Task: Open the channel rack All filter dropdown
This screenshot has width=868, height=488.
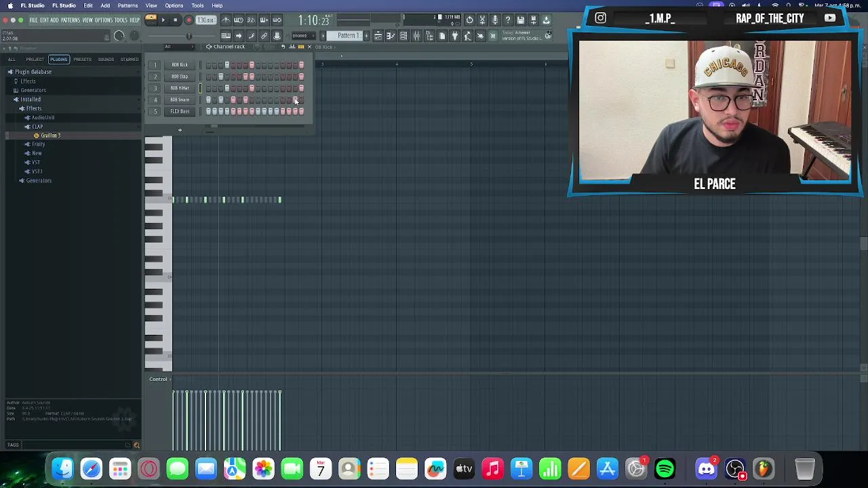Action: (179, 47)
